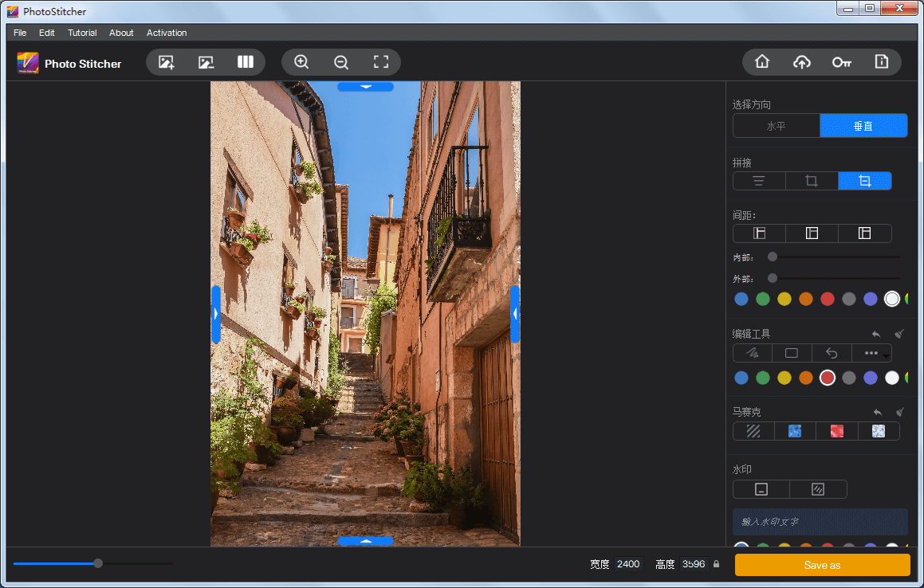Click the Save as button
This screenshot has width=924, height=588.
coord(822,565)
